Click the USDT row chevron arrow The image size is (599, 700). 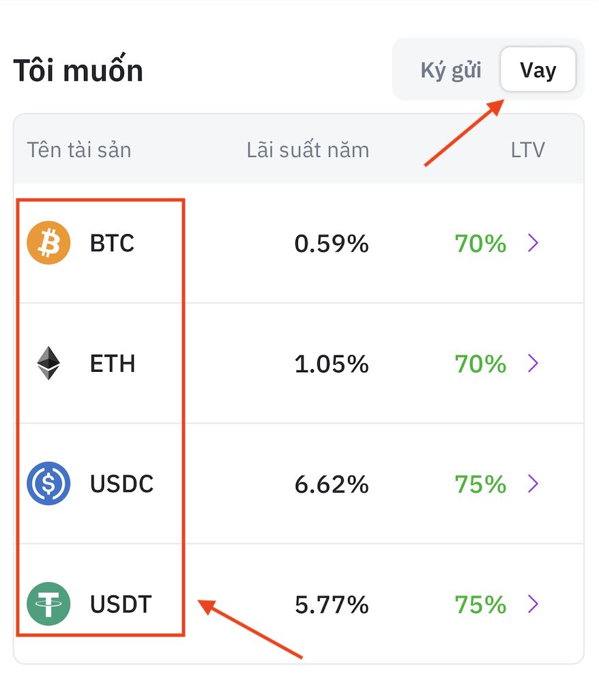click(x=534, y=604)
